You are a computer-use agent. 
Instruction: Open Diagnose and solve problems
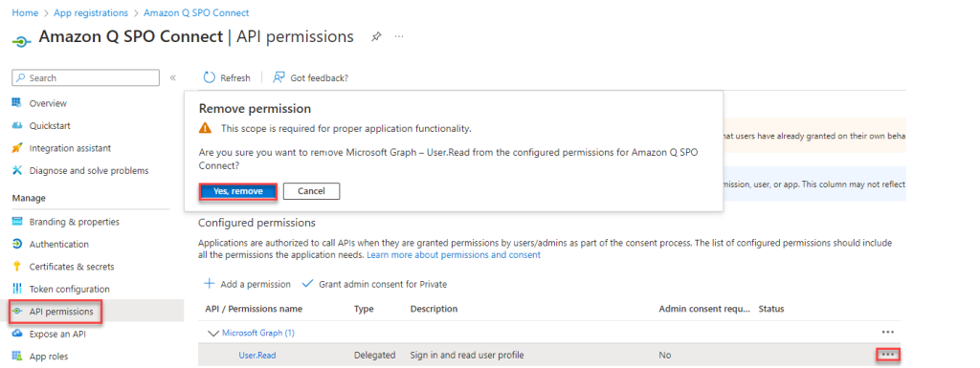coord(89,171)
